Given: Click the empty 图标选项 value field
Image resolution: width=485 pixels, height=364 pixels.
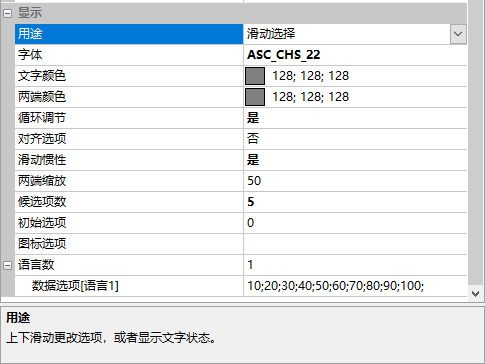Looking at the screenshot, I should (355, 244).
